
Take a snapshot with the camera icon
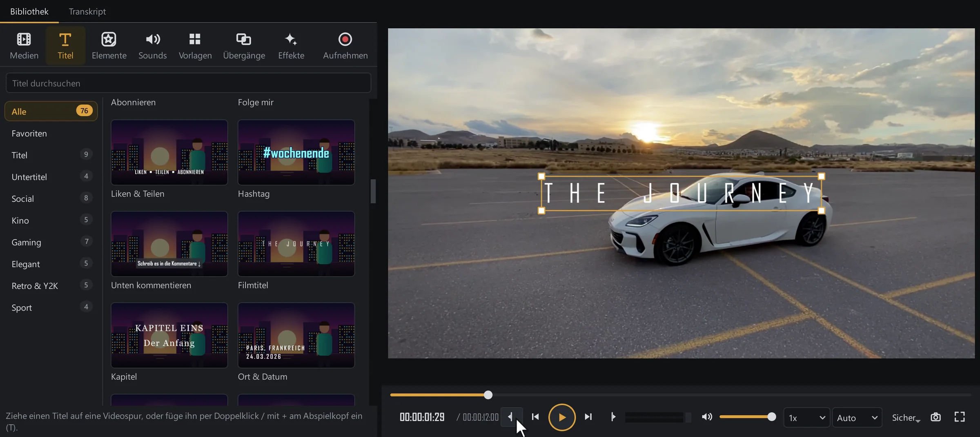[x=935, y=417]
